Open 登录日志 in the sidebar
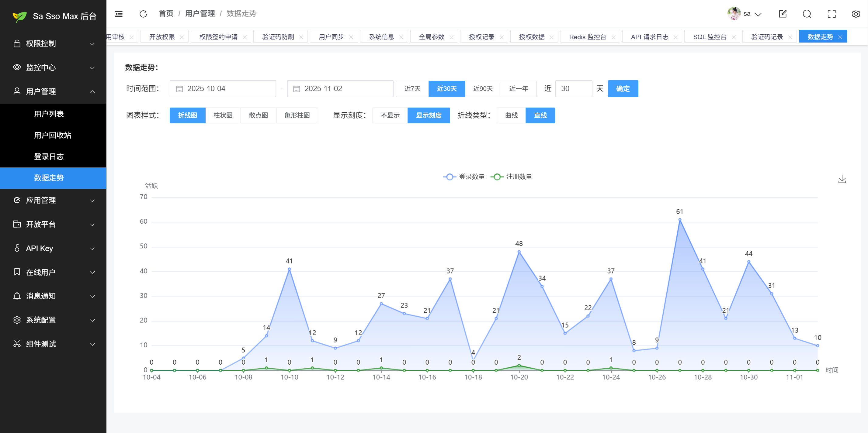This screenshot has height=433, width=868. tap(49, 156)
